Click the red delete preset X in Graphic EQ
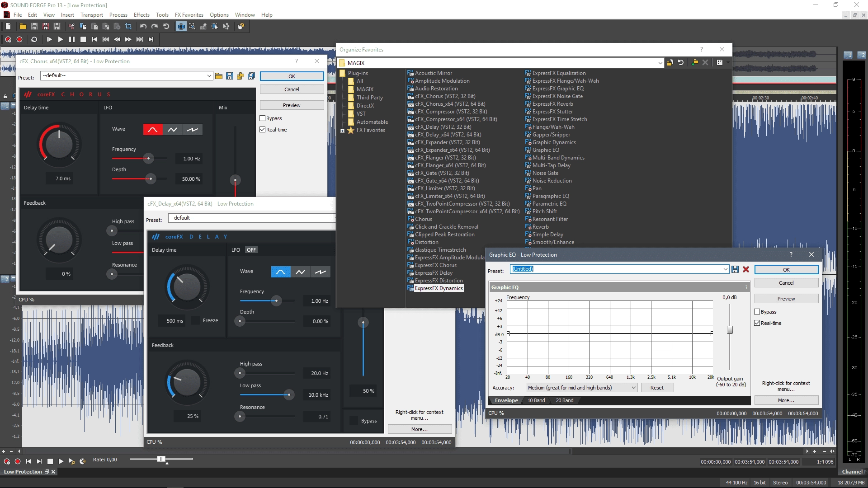The width and height of the screenshot is (868, 488). [746, 269]
